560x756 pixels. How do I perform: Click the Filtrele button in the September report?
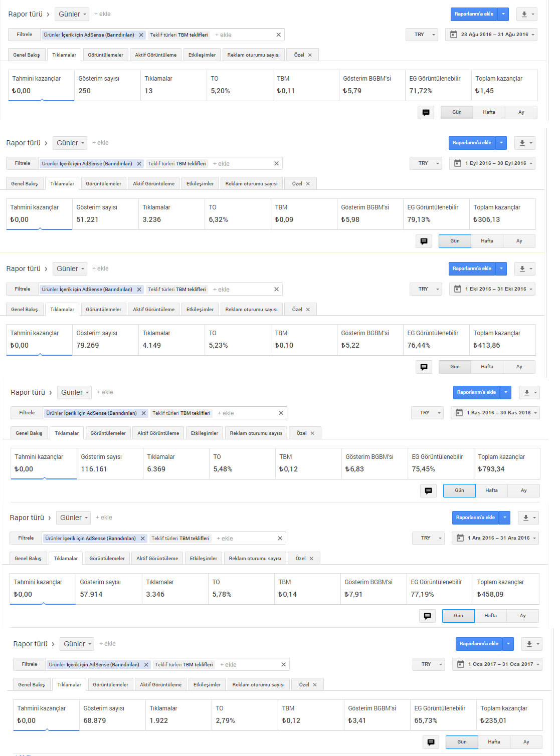[23, 163]
